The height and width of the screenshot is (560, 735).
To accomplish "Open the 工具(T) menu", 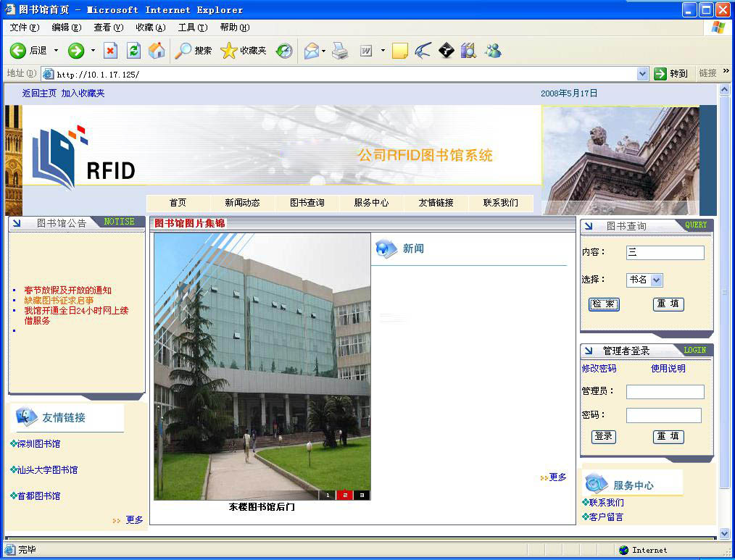I will (x=193, y=28).
